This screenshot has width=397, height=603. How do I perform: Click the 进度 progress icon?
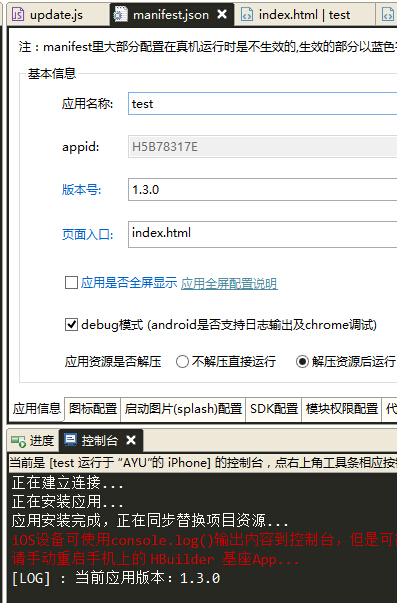(x=18, y=441)
